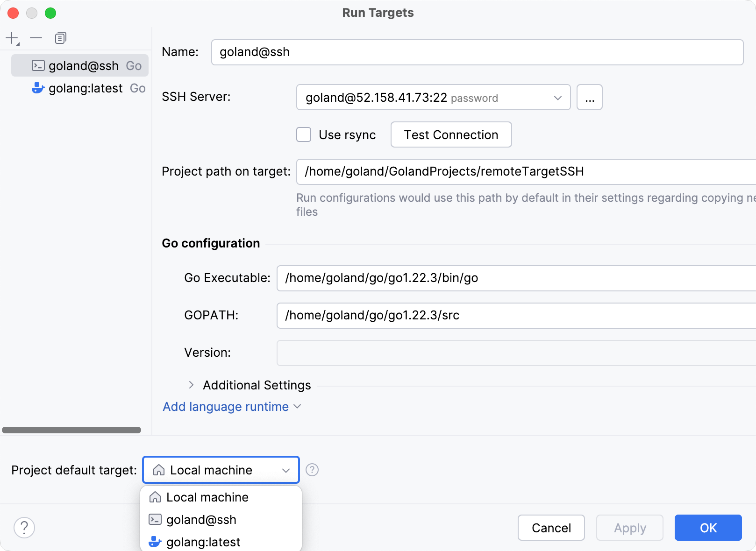Select the SSH terminal icon beside goland@ssh
Image resolution: width=756 pixels, height=551 pixels.
[38, 65]
